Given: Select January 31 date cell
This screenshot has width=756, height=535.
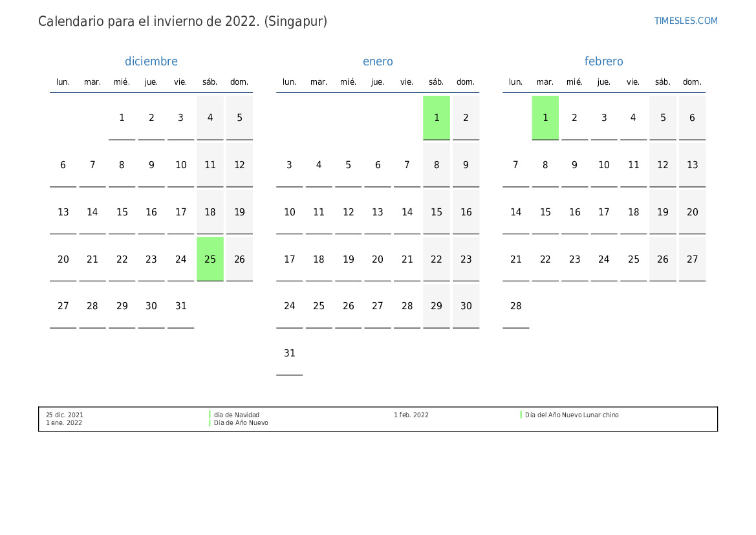Looking at the screenshot, I should [x=289, y=353].
